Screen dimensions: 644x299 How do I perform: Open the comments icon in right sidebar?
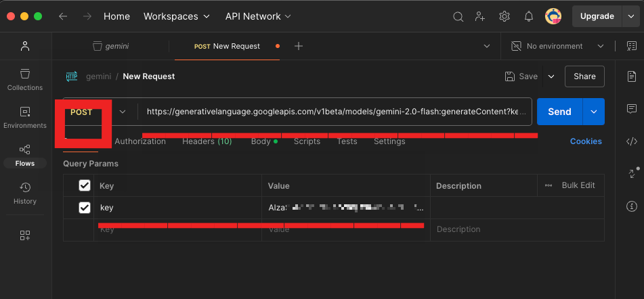[632, 109]
